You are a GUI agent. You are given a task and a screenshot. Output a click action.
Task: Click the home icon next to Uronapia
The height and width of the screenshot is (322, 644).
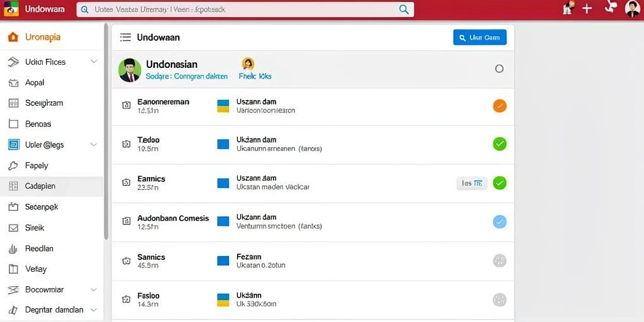pyautogui.click(x=13, y=37)
